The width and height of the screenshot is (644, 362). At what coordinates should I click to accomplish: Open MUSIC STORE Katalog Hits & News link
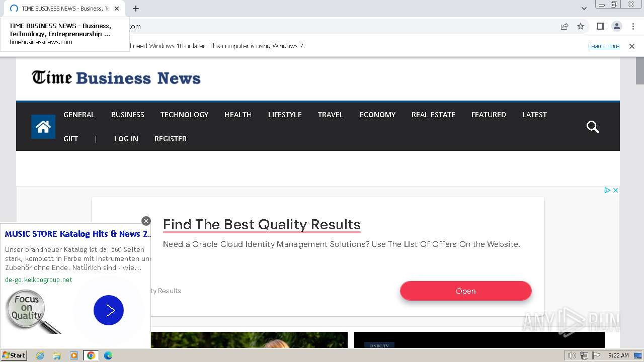78,234
